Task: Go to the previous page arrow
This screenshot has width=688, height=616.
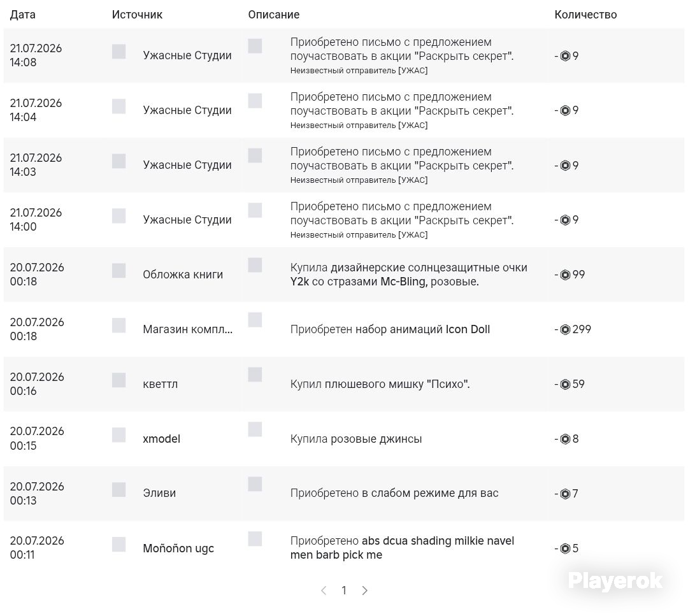Action: 324,591
